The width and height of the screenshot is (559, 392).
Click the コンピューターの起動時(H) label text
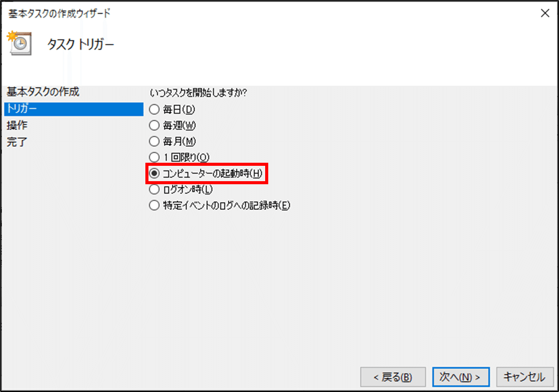(x=212, y=173)
